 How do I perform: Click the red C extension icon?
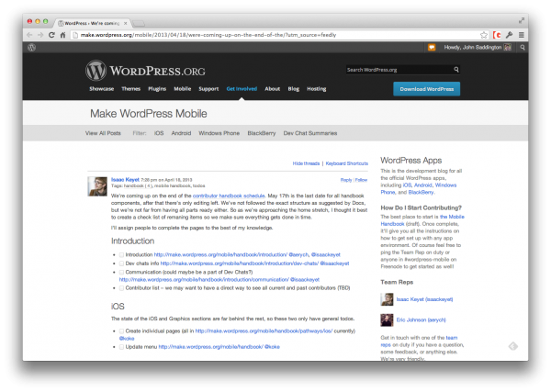(x=497, y=35)
